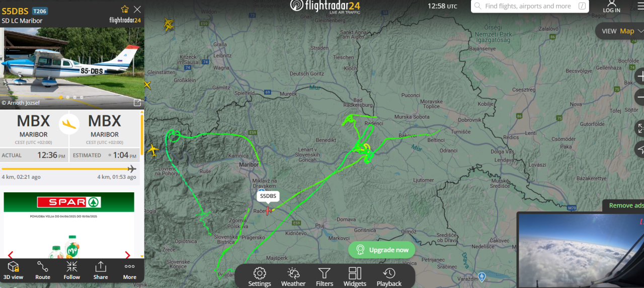
Task: Click the Upgrade now button
Action: (x=382, y=250)
